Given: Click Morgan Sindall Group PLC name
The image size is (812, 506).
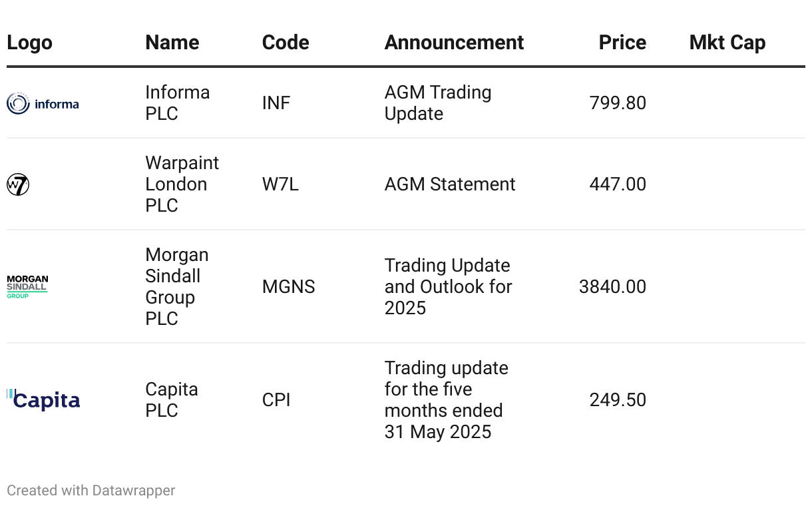Looking at the screenshot, I should coord(176,287).
